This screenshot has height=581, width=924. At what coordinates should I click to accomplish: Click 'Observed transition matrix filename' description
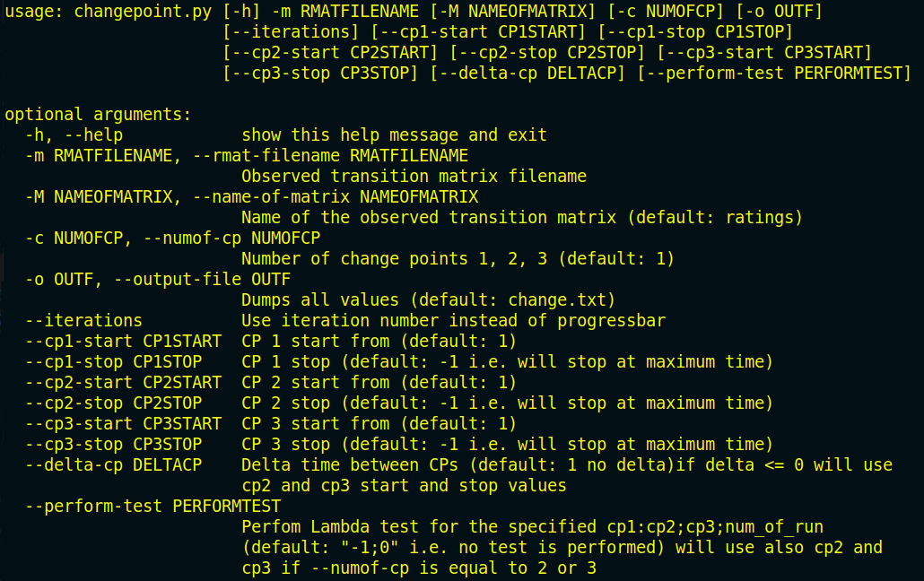414,177
